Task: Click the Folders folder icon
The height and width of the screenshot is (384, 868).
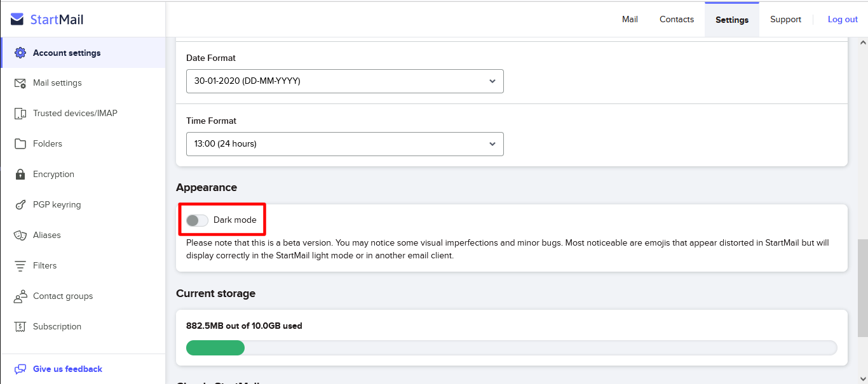Action: [20, 144]
